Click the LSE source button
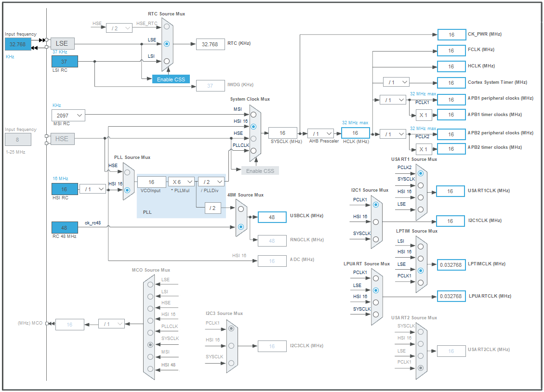544x392 pixels. (62, 43)
